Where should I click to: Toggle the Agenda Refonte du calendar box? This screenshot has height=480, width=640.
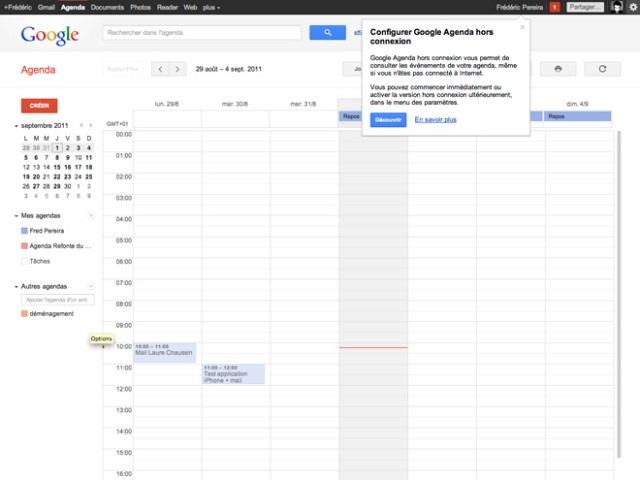(x=24, y=246)
